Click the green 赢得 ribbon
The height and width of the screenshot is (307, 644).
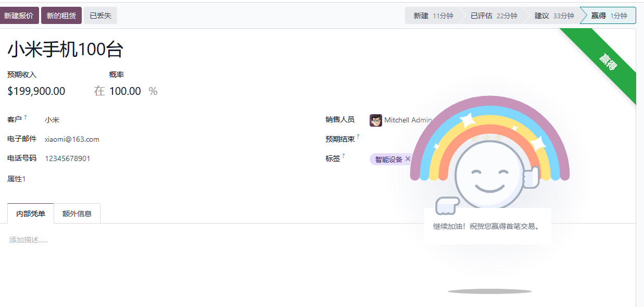(x=608, y=61)
